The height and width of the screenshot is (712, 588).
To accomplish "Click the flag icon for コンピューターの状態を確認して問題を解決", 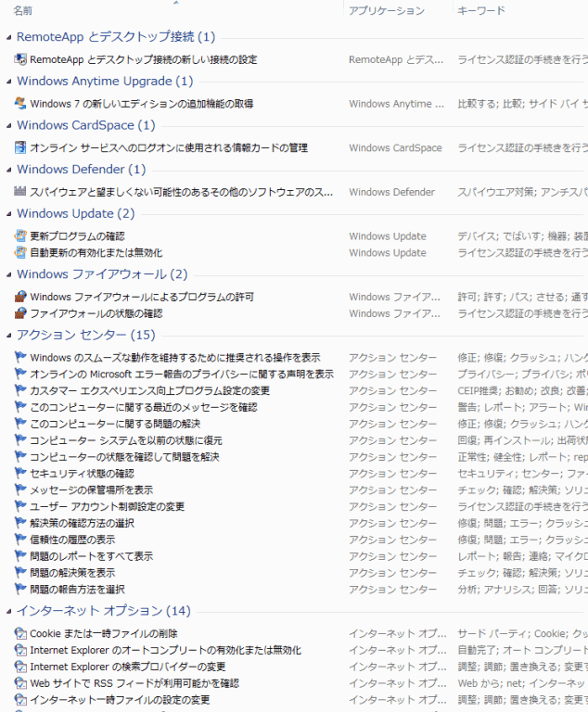I will pyautogui.click(x=20, y=456).
